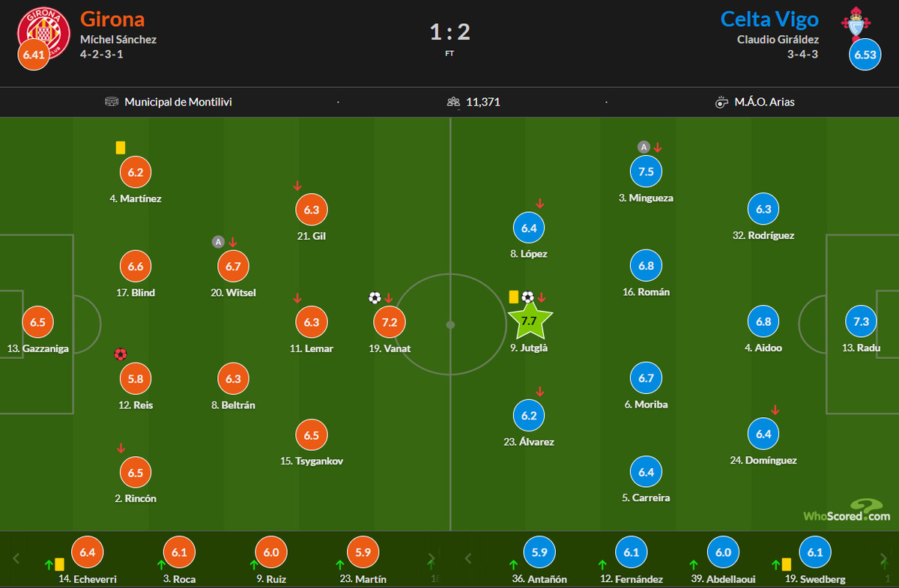The image size is (899, 588).
Task: Click the attendance crowd icon
Action: [x=453, y=101]
